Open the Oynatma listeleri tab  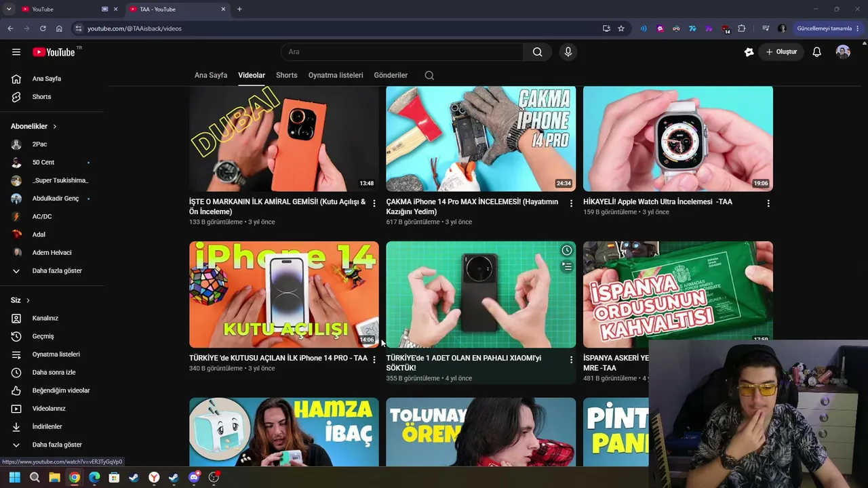click(336, 75)
